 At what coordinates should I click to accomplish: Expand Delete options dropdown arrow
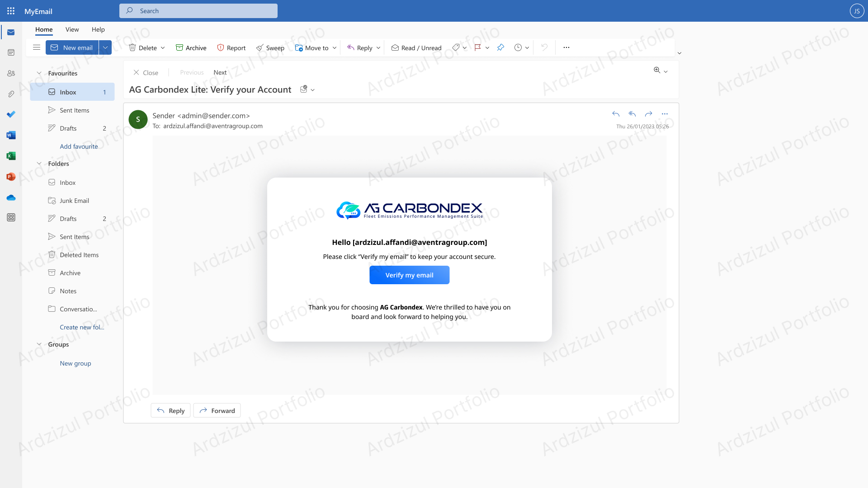click(x=163, y=48)
